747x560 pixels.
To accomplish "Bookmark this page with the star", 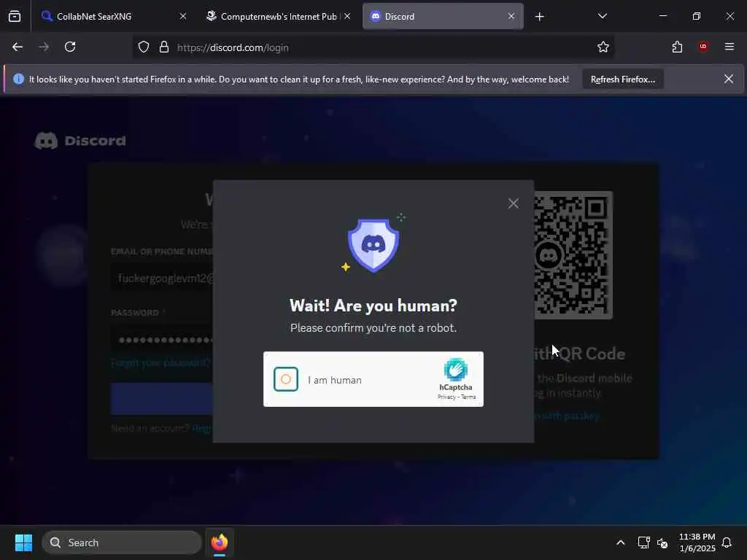I will (603, 47).
